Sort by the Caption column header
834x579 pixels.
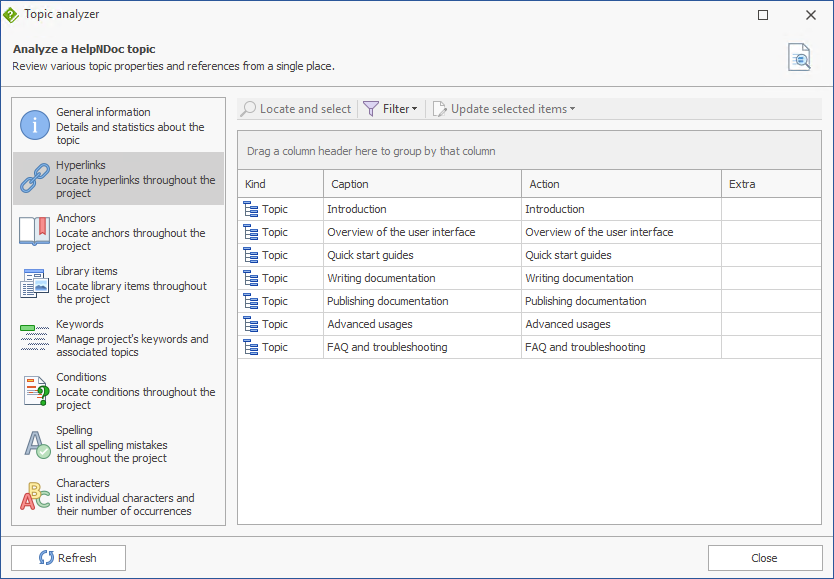pos(422,184)
